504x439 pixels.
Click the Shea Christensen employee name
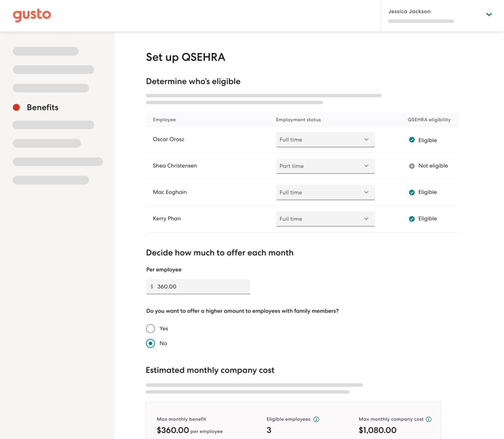click(x=175, y=166)
